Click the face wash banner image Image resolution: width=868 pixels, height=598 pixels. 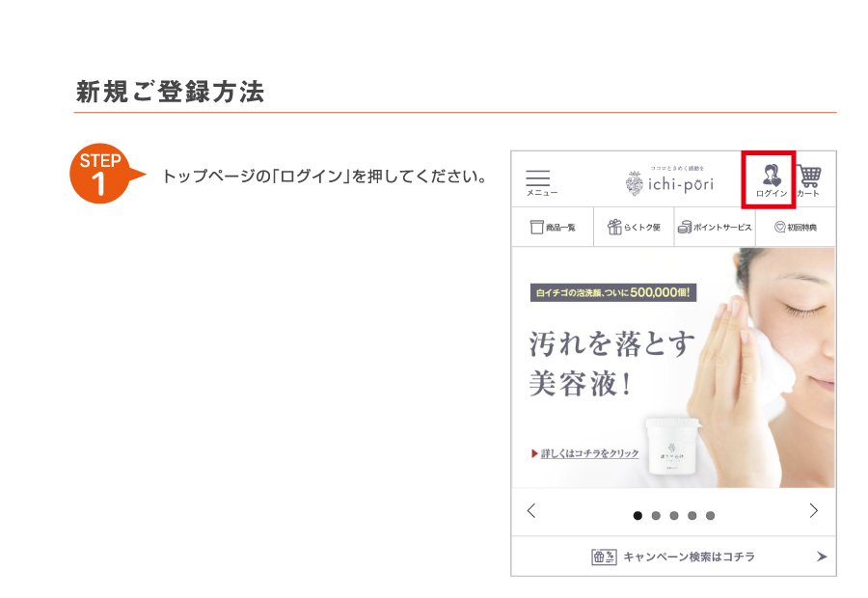click(674, 367)
